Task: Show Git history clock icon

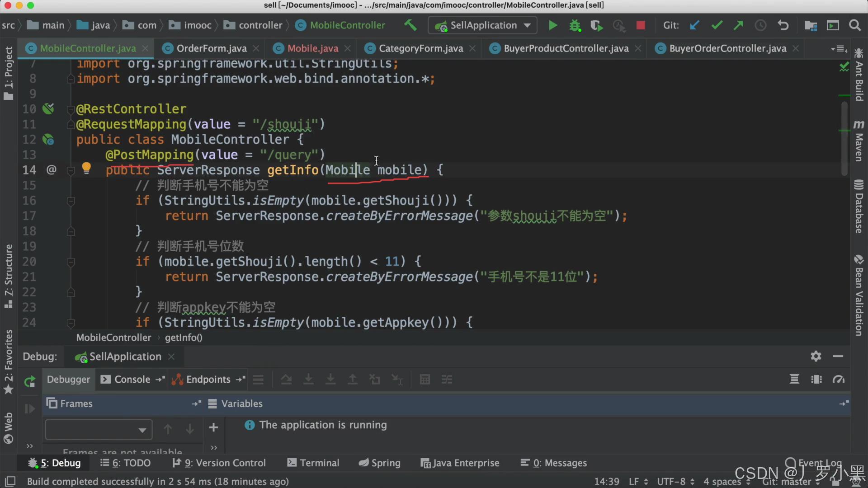Action: [x=760, y=25]
